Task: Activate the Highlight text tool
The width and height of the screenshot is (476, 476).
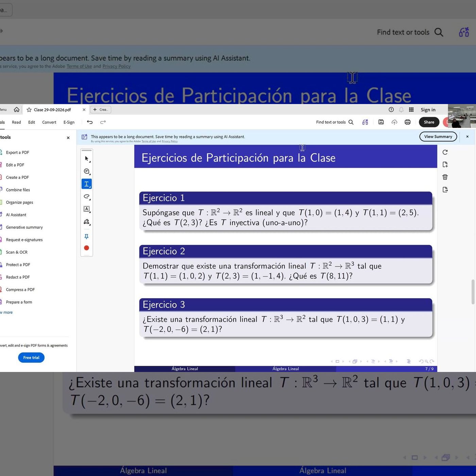Action: 87,184
